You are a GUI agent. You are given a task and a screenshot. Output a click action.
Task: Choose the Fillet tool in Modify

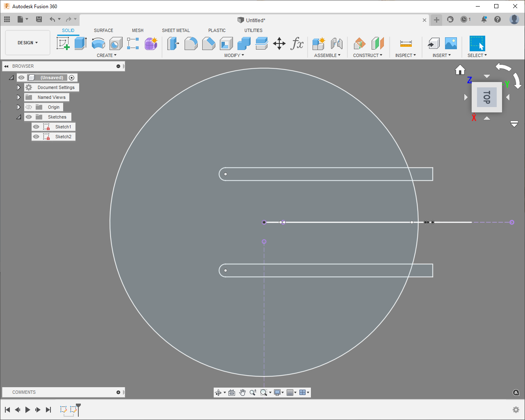click(191, 43)
